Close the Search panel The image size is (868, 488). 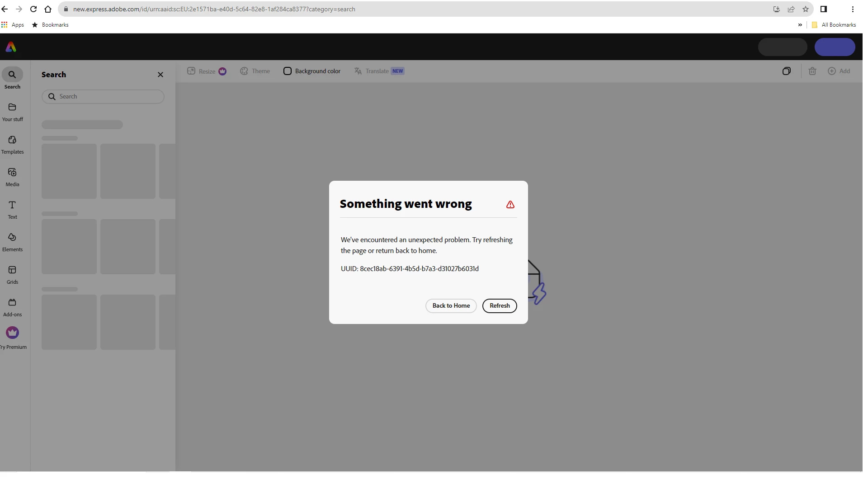point(160,75)
